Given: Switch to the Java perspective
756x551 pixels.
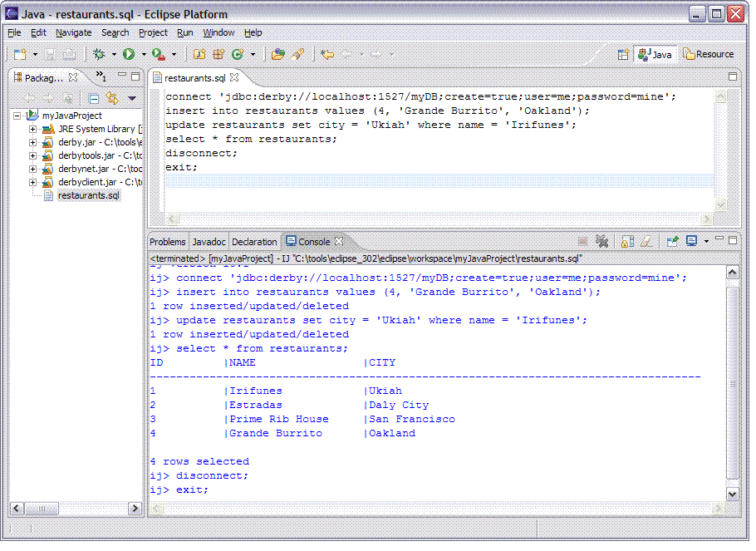Looking at the screenshot, I should click(655, 54).
